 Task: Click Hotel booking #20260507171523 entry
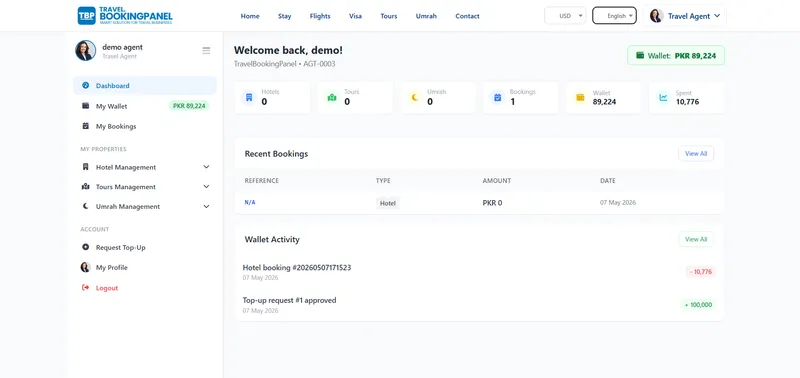pyautogui.click(x=296, y=267)
